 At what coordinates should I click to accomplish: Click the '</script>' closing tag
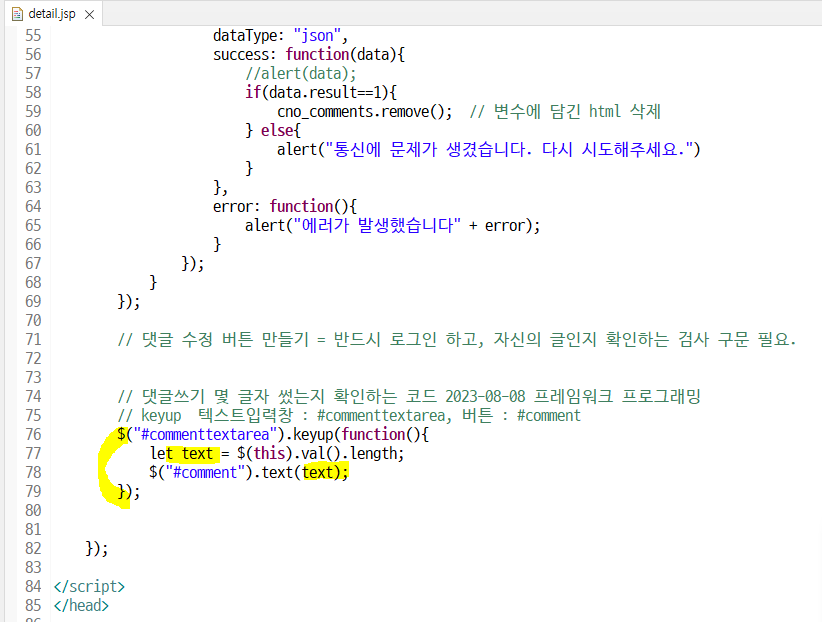pos(89,586)
